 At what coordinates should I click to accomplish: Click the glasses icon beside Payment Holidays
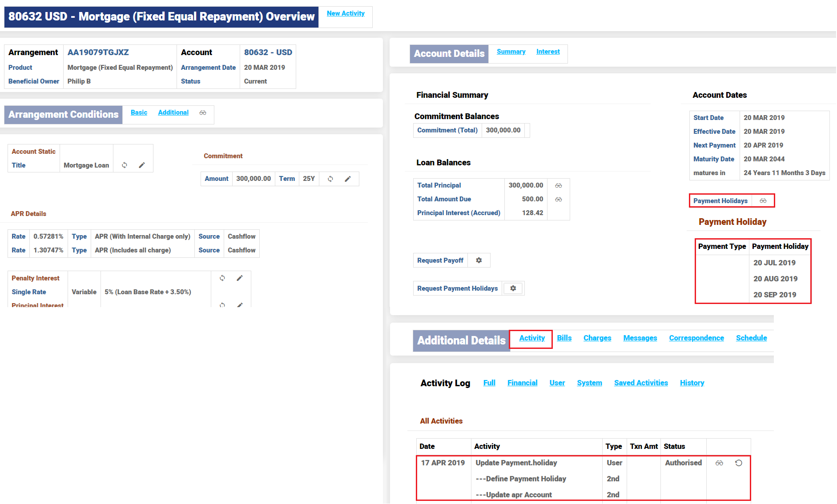coord(763,201)
